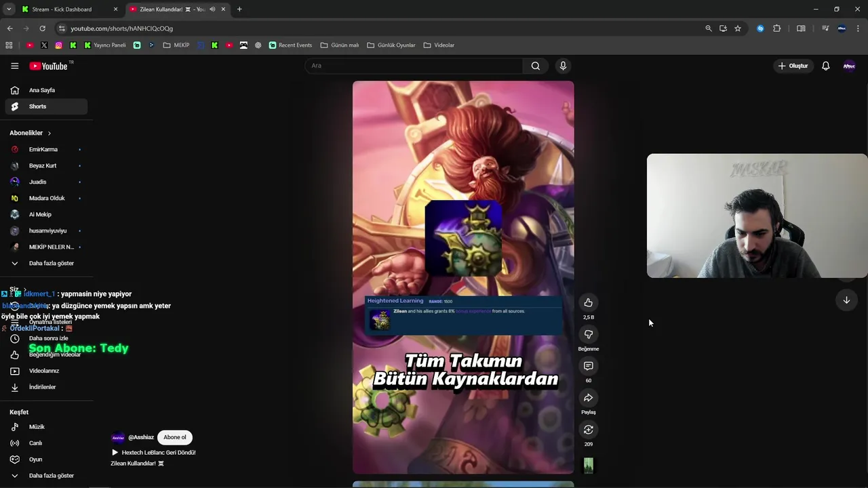868x488 pixels.
Task: Go to next Short with down arrow
Action: (x=846, y=300)
